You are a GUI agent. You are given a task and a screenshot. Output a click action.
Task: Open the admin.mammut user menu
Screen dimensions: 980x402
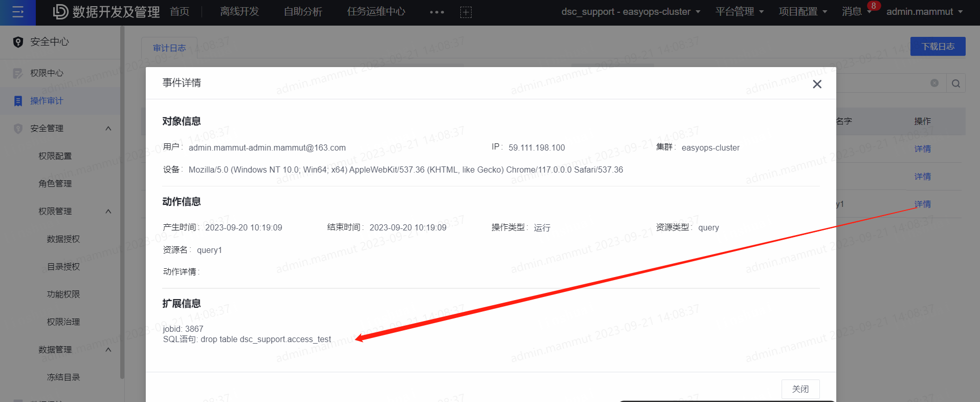924,12
